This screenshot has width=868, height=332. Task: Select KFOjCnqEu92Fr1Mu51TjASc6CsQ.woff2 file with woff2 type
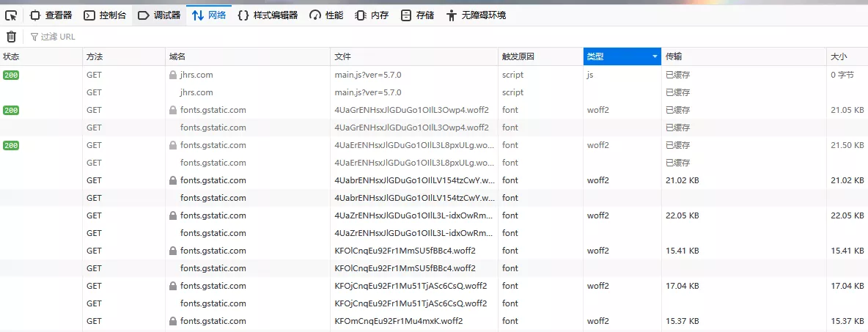pyautogui.click(x=411, y=286)
